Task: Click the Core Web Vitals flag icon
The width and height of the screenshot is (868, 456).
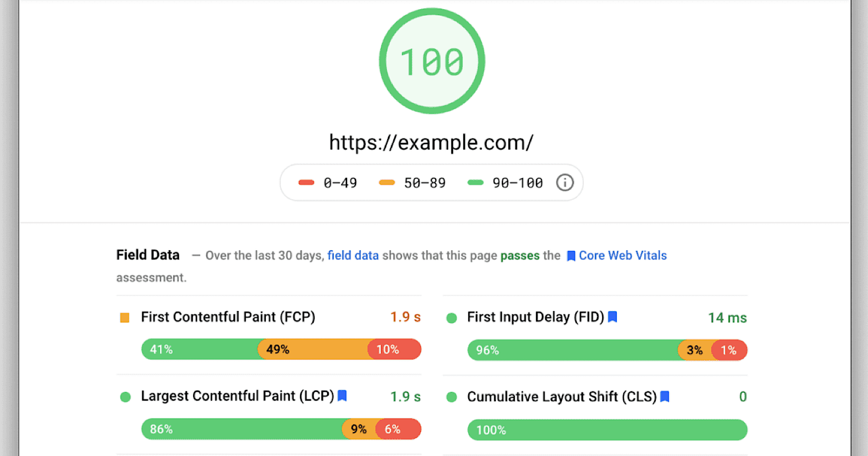Action: 570,255
